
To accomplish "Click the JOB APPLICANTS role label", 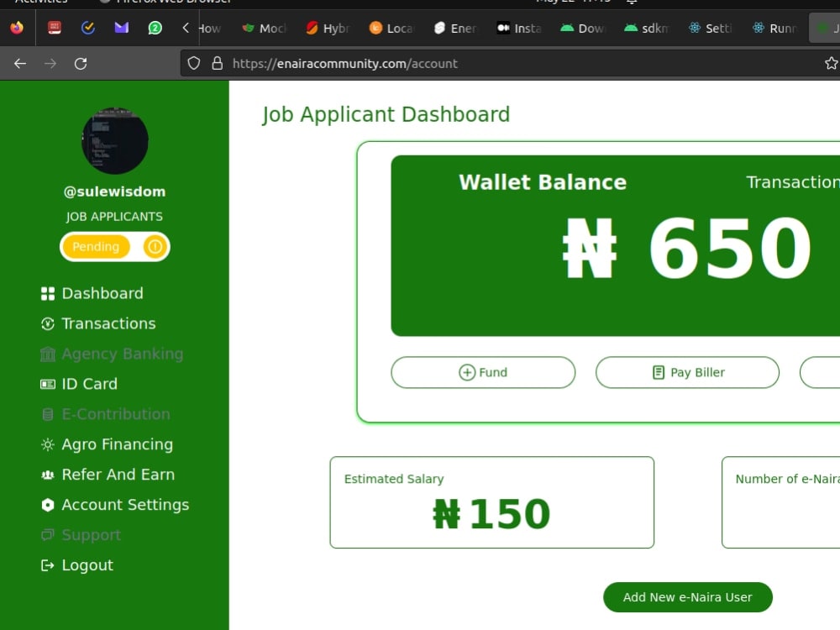I will click(x=114, y=217).
